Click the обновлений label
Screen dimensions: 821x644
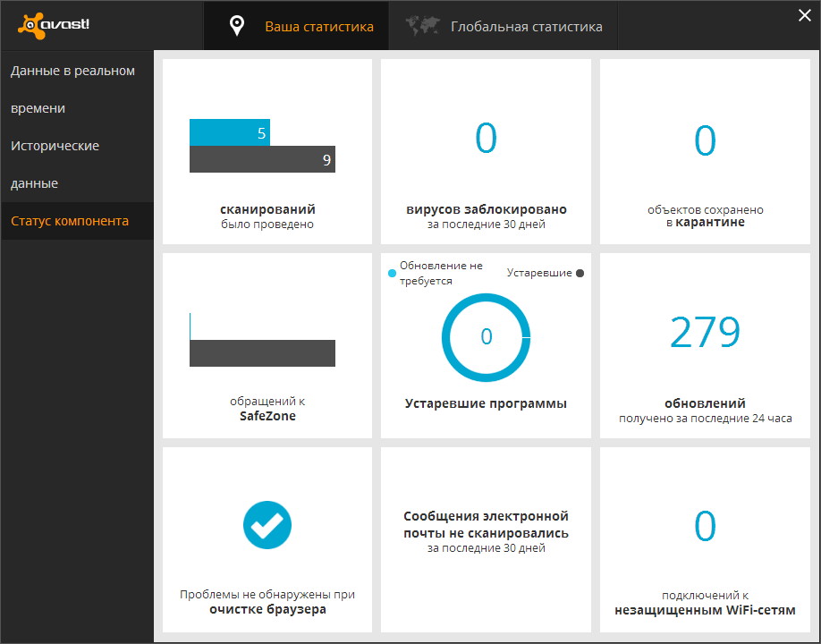(x=705, y=403)
